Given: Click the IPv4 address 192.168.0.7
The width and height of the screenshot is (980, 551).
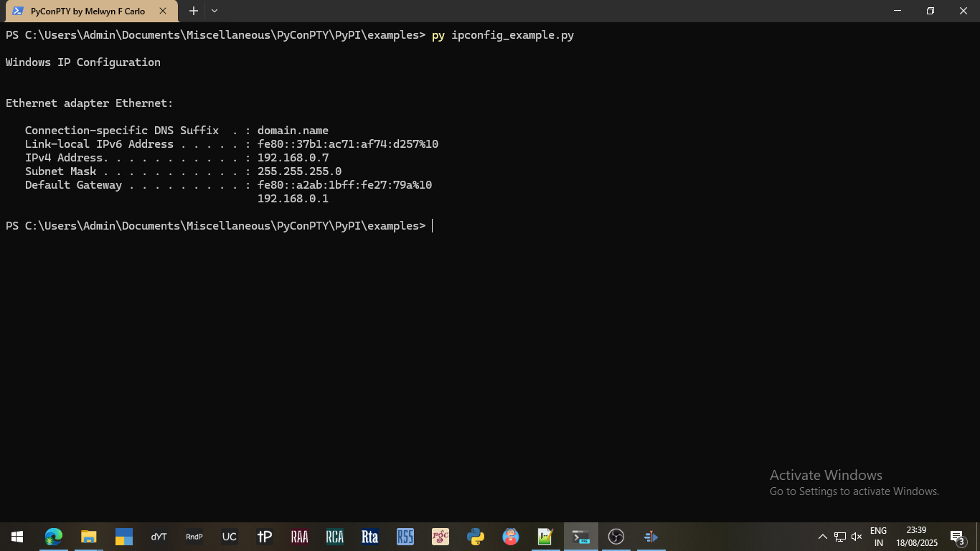Looking at the screenshot, I should click(293, 158).
